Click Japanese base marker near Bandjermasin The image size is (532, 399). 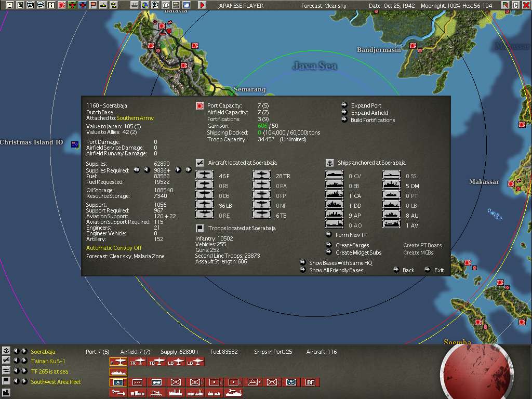(413, 46)
